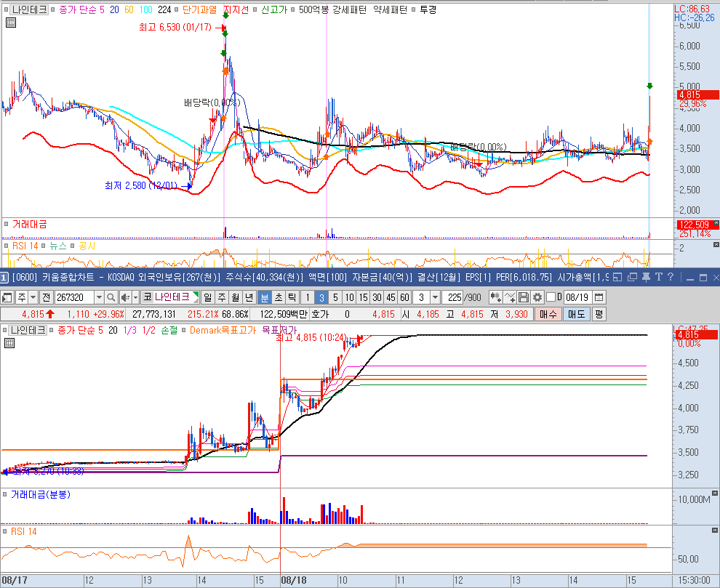
Task: Choose the 5 minute interval button
Action: pyautogui.click(x=336, y=297)
